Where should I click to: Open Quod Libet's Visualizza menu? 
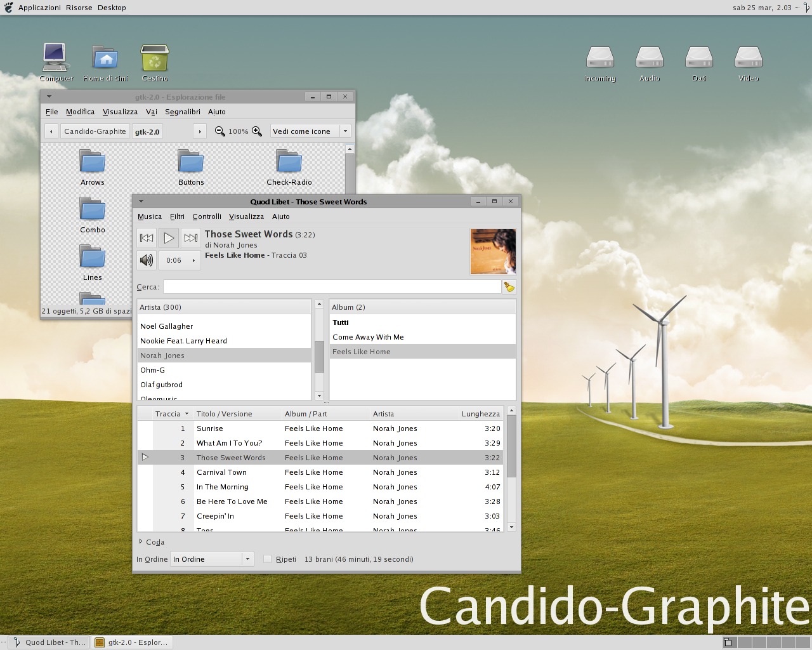(x=246, y=216)
